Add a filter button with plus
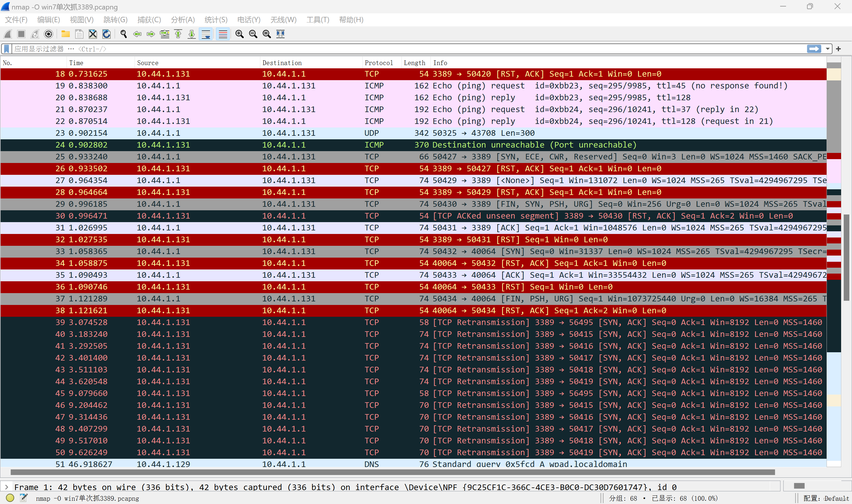 [838, 49]
